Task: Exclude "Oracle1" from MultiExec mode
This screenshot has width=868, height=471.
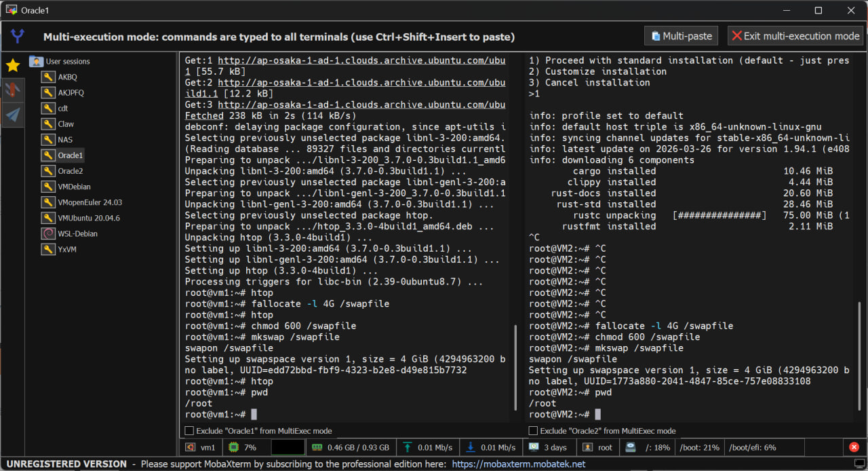Action: pyautogui.click(x=190, y=430)
